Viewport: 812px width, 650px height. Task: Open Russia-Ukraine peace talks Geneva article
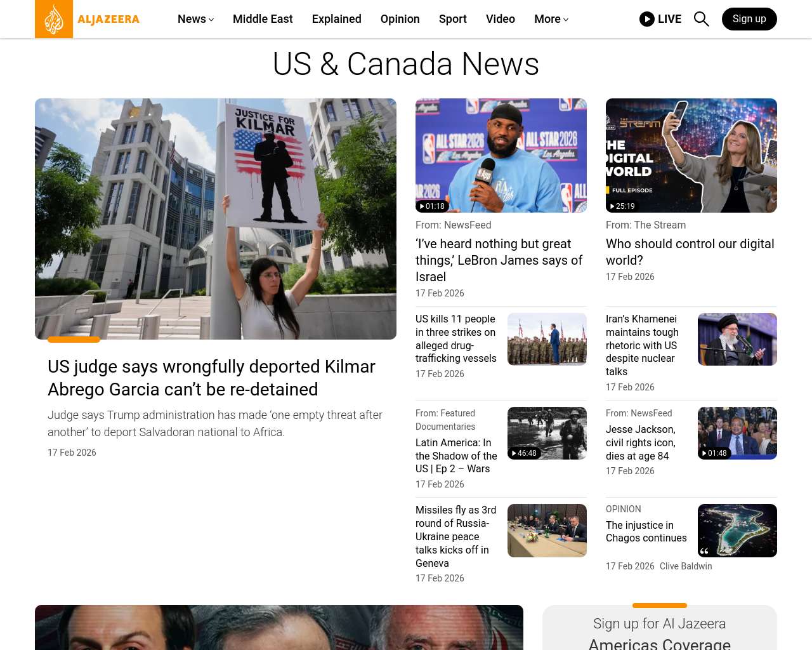456,536
